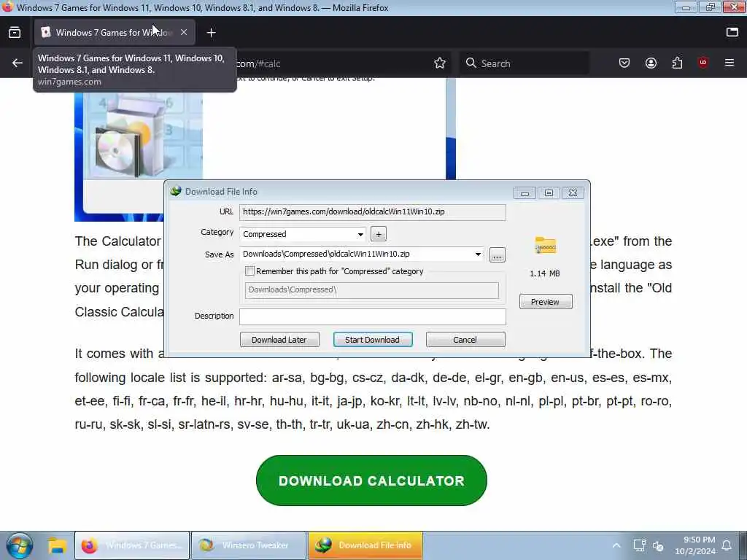Click the Firefox search box
Image resolution: width=747 pixels, height=560 pixels.
(x=524, y=63)
